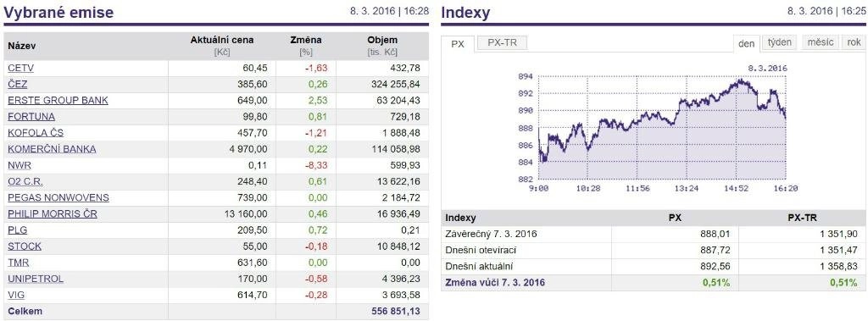The height and width of the screenshot is (321, 868).
Task: Switch chart to 'měsíc' monthly view
Action: pos(820,42)
